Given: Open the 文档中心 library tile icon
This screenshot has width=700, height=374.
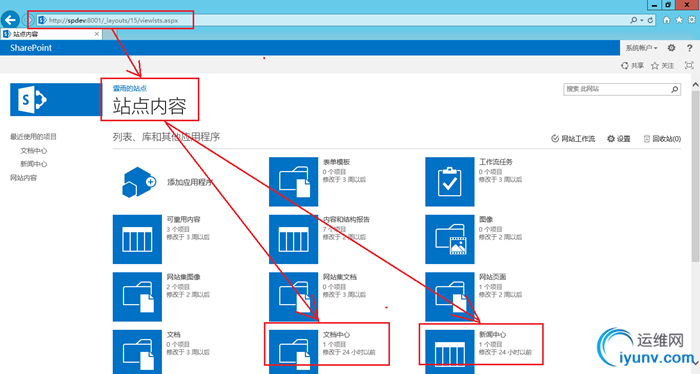Looking at the screenshot, I should 293,352.
